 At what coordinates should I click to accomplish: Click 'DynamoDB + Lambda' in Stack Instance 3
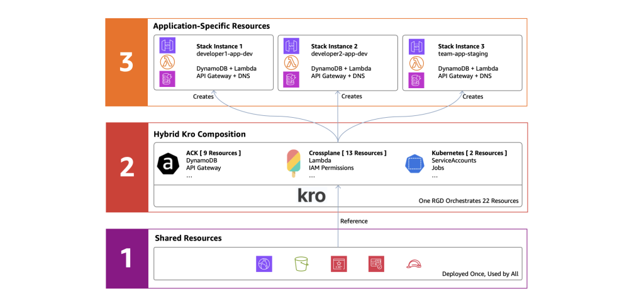(468, 69)
